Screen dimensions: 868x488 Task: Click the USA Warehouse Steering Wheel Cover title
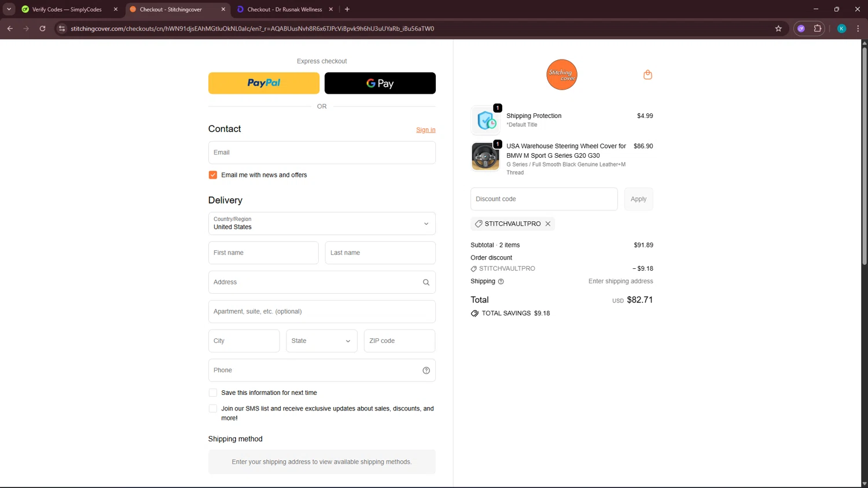[x=566, y=151]
